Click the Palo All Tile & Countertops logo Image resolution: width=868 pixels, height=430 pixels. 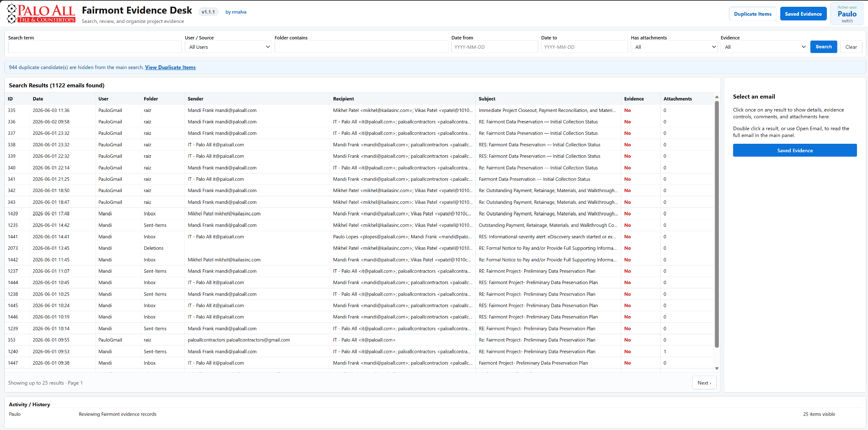pos(41,14)
